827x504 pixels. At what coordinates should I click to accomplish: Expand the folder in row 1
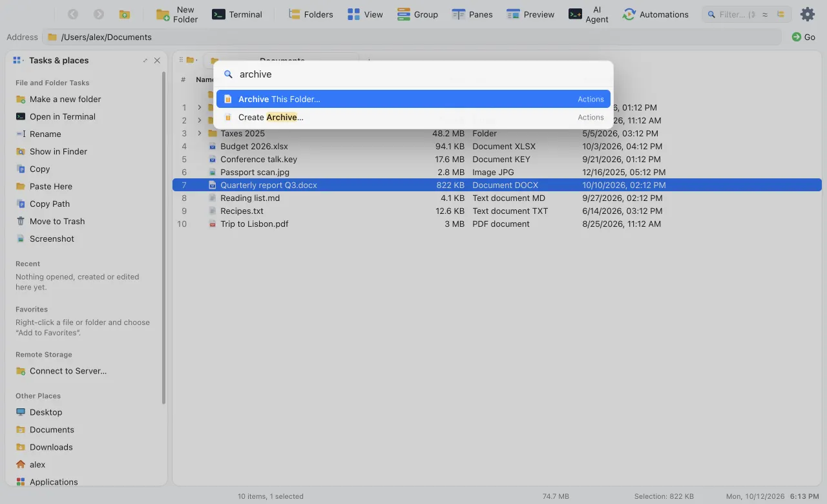point(200,107)
